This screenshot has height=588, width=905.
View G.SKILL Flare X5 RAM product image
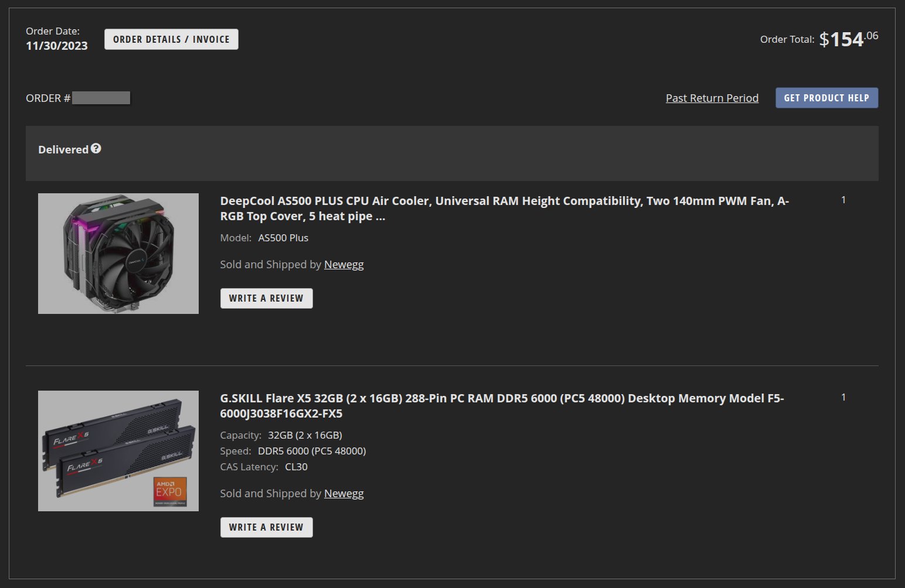118,451
